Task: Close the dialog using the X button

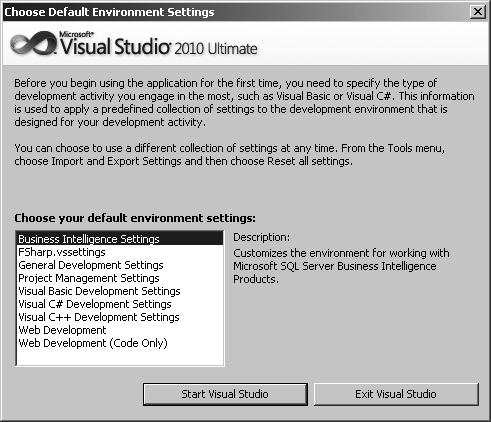Action: (478, 12)
